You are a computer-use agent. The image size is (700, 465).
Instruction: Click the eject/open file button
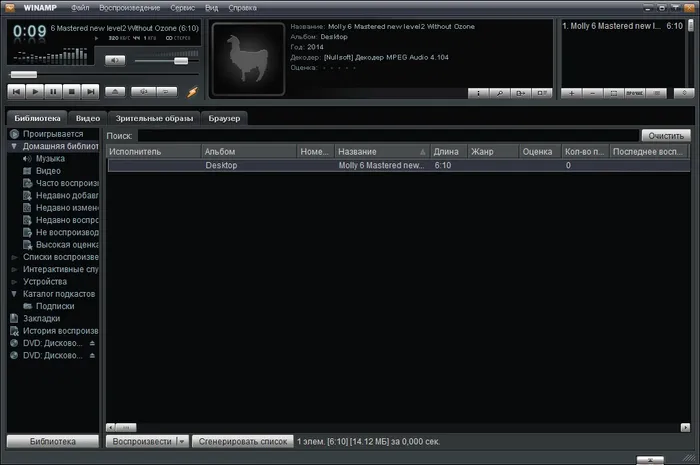[115, 91]
